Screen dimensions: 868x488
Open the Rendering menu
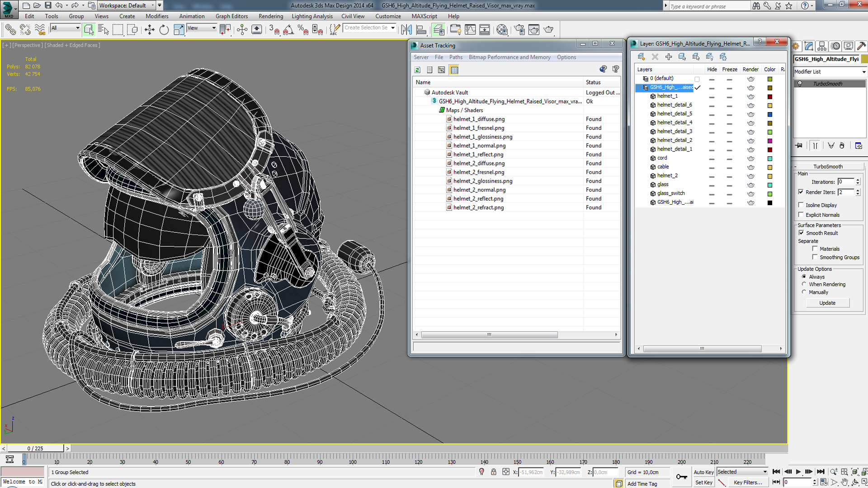(x=271, y=16)
